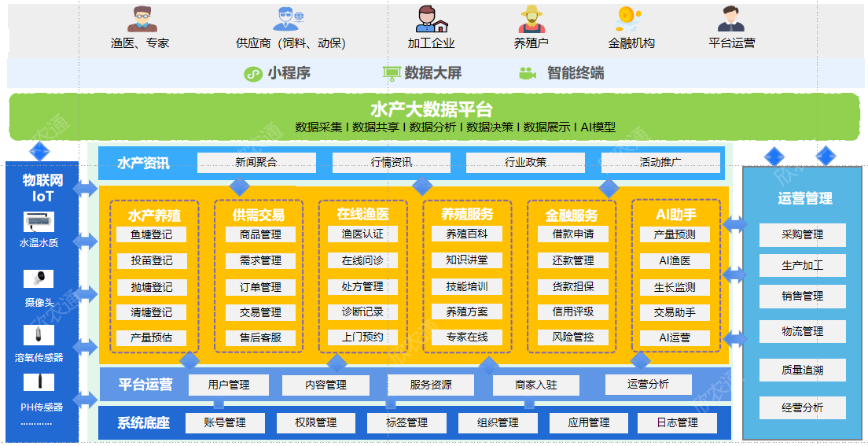Select the 供应商 supplier avatar icon
The height and width of the screenshot is (446, 868).
[289, 20]
